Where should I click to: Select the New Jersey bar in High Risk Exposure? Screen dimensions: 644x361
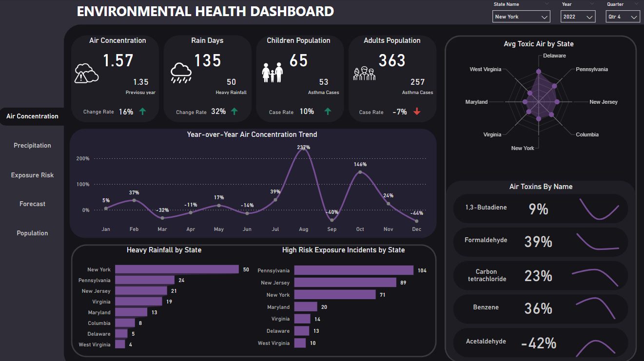coord(345,283)
